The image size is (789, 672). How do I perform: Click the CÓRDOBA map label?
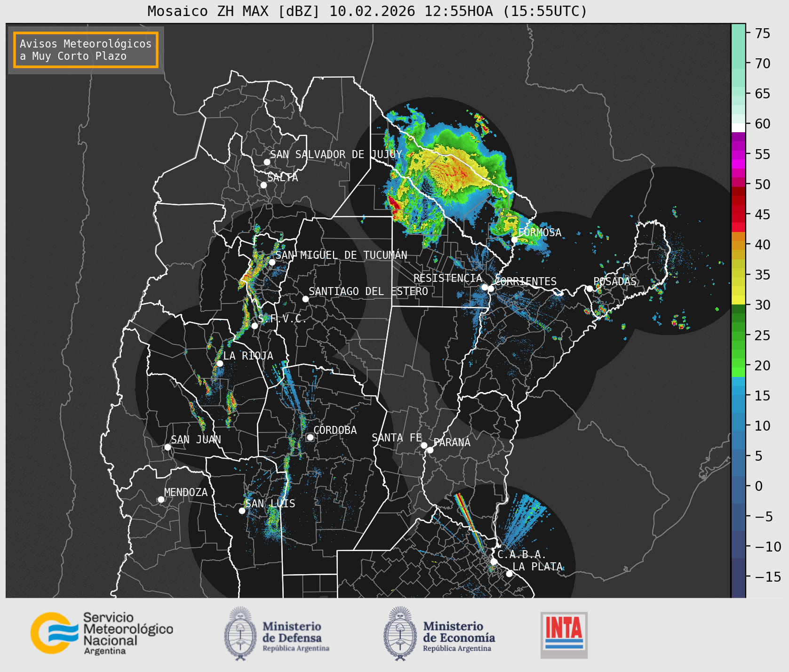click(335, 430)
